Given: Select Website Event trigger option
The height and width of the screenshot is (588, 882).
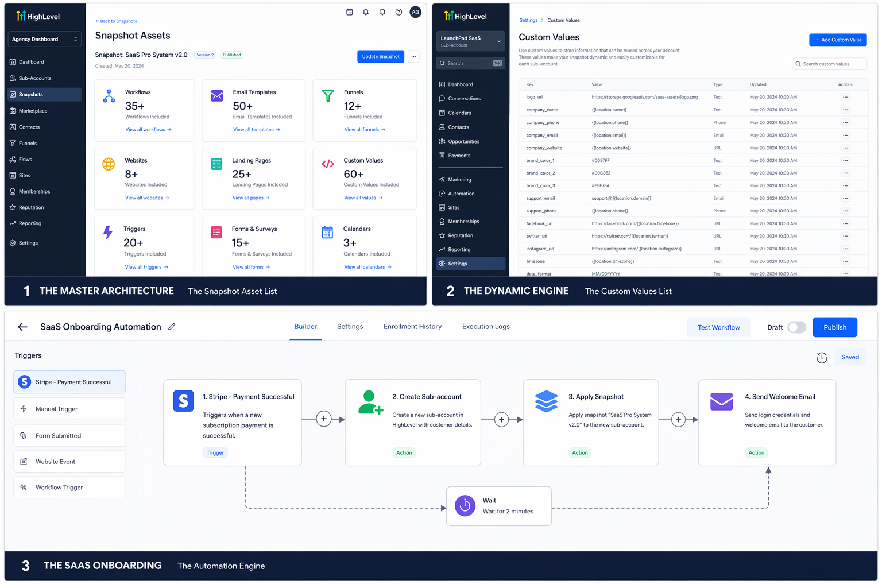Looking at the screenshot, I should point(69,462).
